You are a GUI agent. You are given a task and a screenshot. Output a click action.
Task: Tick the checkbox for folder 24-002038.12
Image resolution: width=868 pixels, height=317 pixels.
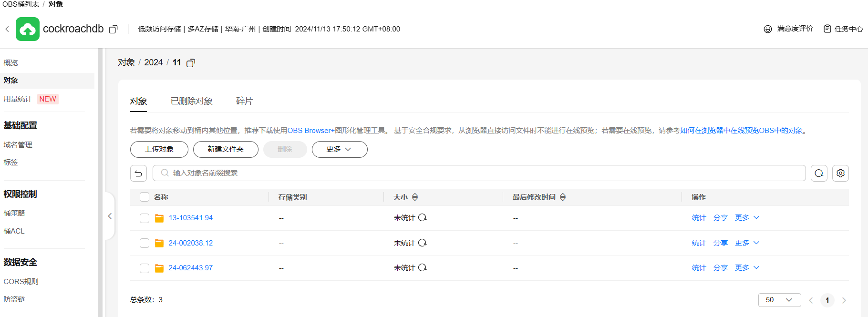[145, 243]
